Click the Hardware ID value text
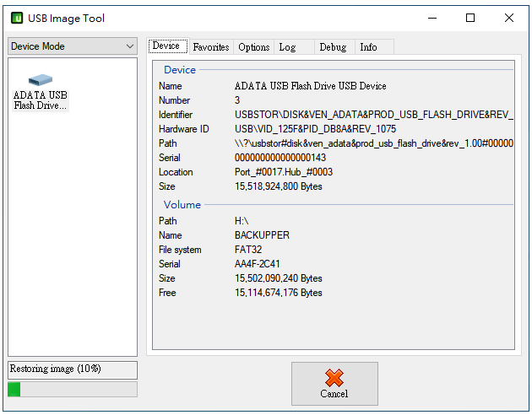 315,129
